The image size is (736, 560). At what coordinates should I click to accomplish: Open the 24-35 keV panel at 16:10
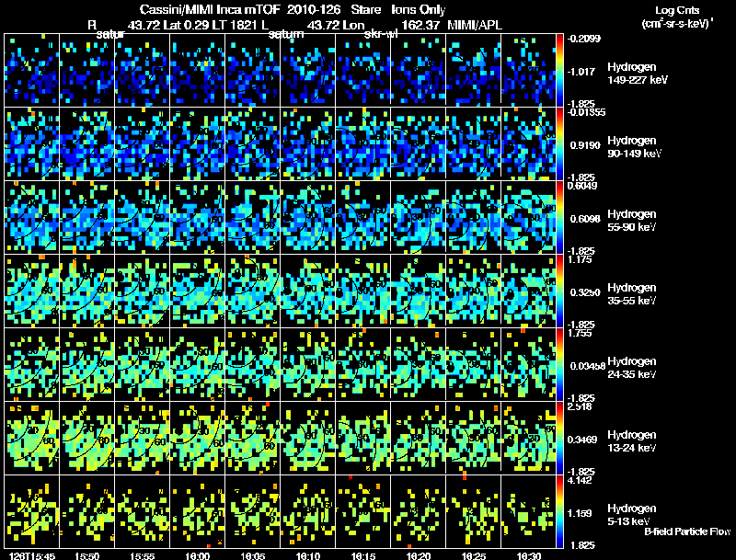point(308,364)
